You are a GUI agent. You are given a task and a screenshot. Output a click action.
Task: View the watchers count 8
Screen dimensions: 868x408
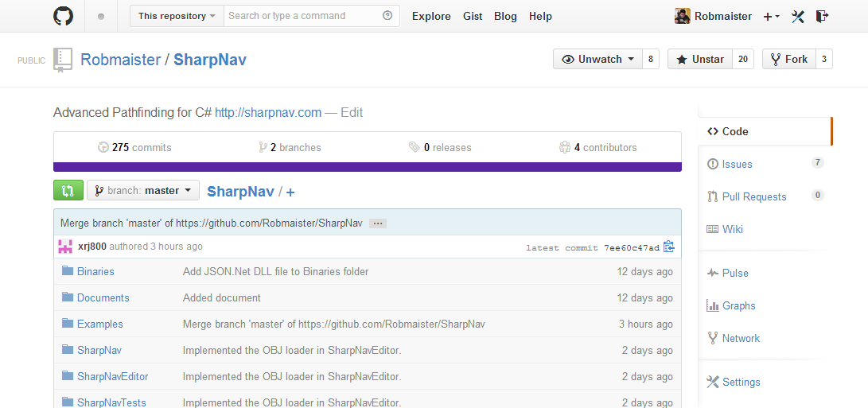(x=651, y=59)
